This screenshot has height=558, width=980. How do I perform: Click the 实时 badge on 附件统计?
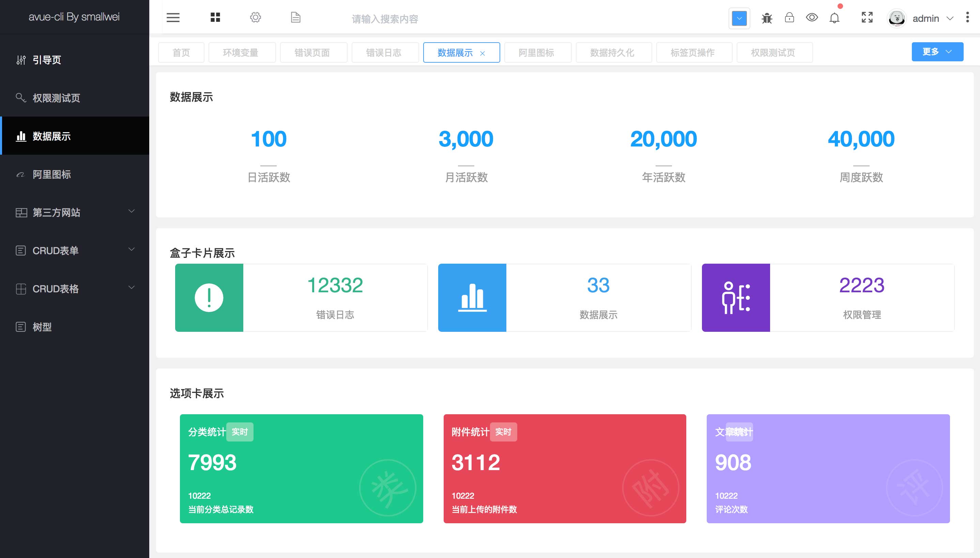click(503, 432)
